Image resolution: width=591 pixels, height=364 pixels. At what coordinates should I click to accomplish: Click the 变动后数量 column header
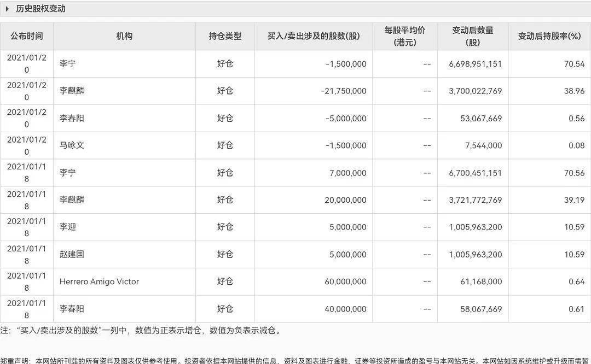point(473,36)
